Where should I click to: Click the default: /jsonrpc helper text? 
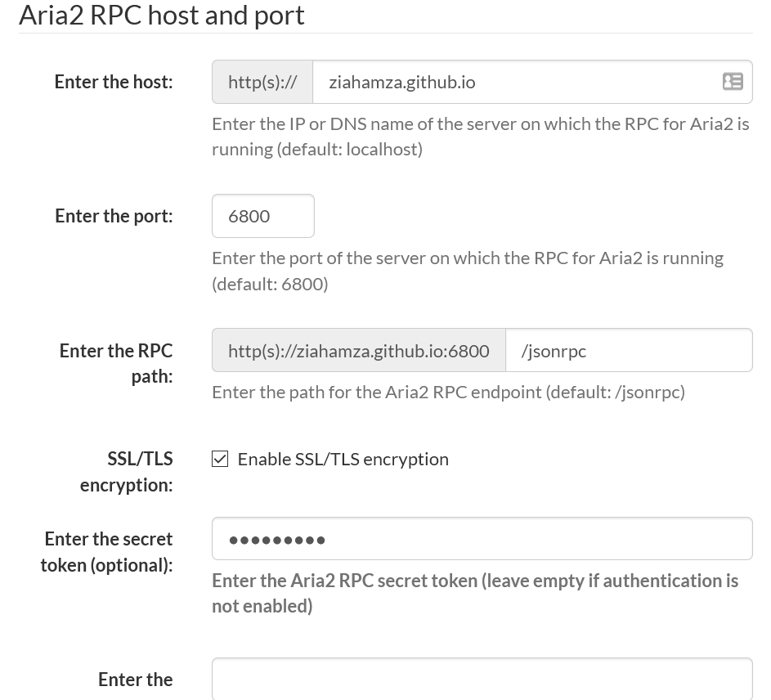tap(448, 392)
